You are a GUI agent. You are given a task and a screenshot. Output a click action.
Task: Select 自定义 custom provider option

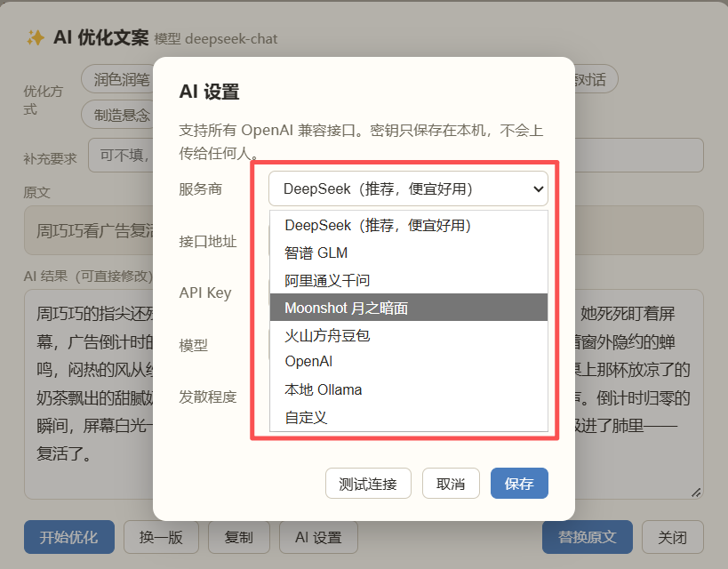409,417
